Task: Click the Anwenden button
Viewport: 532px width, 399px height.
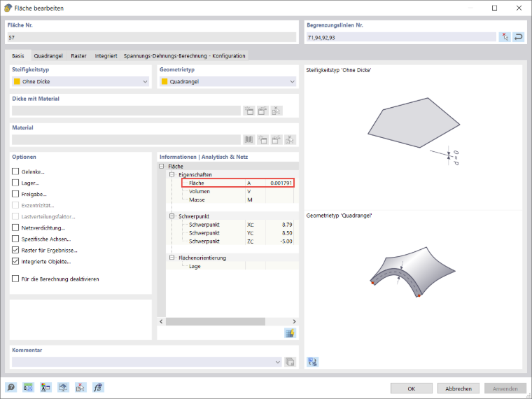Action: point(505,388)
